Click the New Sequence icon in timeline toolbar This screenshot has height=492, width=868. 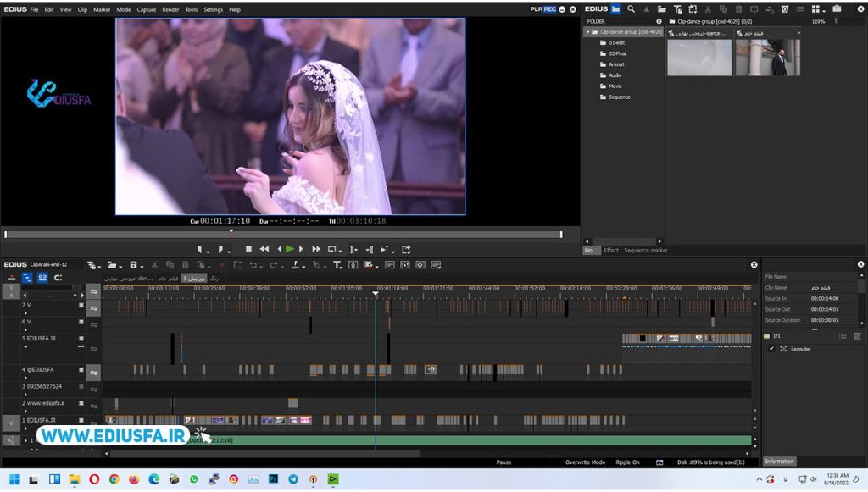coord(92,265)
